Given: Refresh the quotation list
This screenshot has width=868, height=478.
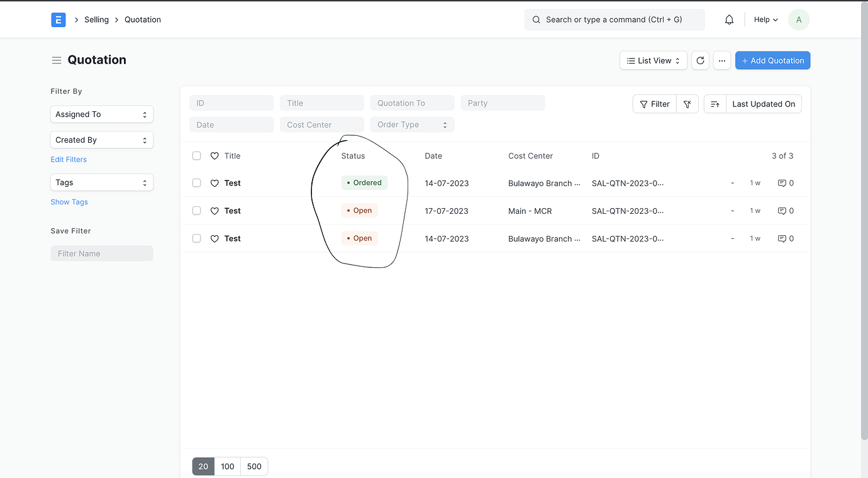Looking at the screenshot, I should coord(700,60).
